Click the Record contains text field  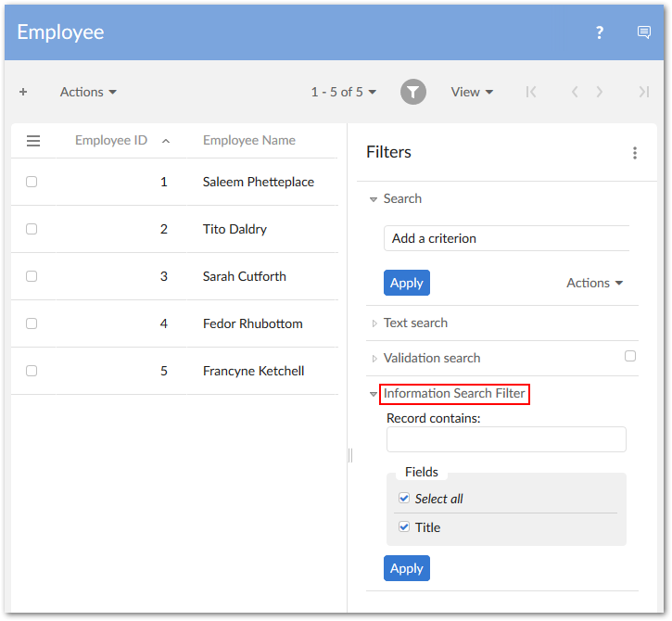(x=506, y=439)
